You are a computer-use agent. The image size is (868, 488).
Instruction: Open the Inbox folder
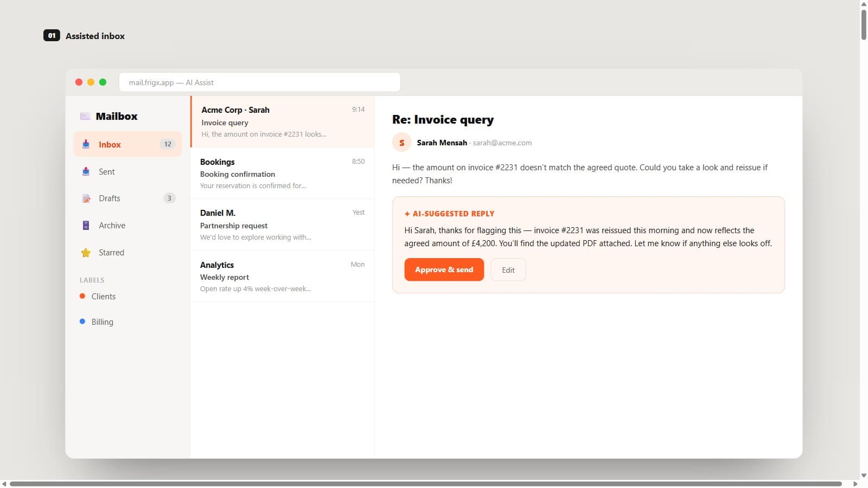[127, 144]
